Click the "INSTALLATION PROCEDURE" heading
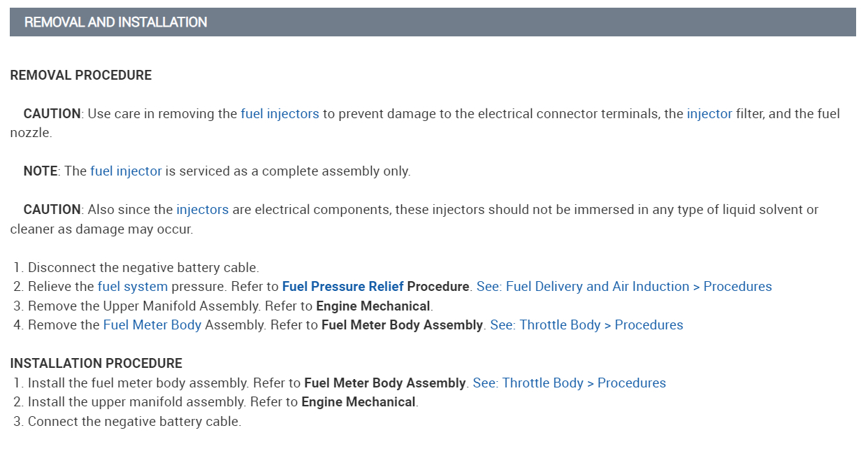This screenshot has width=868, height=449. point(96,364)
